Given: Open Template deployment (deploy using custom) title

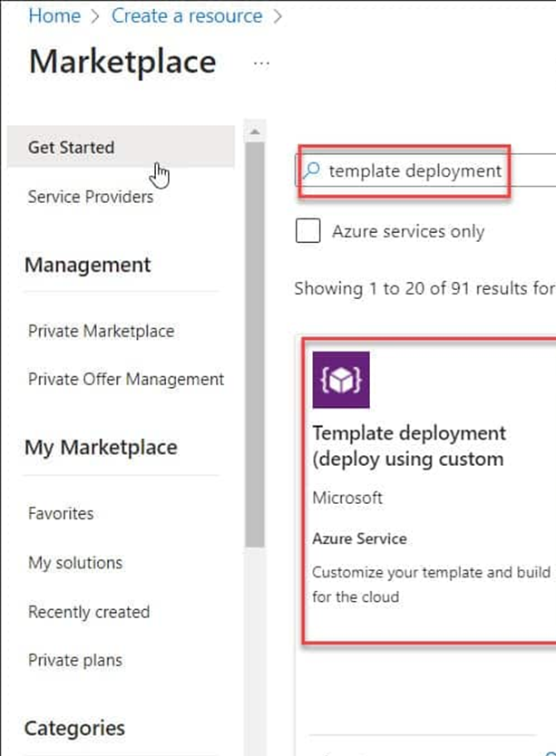Looking at the screenshot, I should tap(409, 446).
